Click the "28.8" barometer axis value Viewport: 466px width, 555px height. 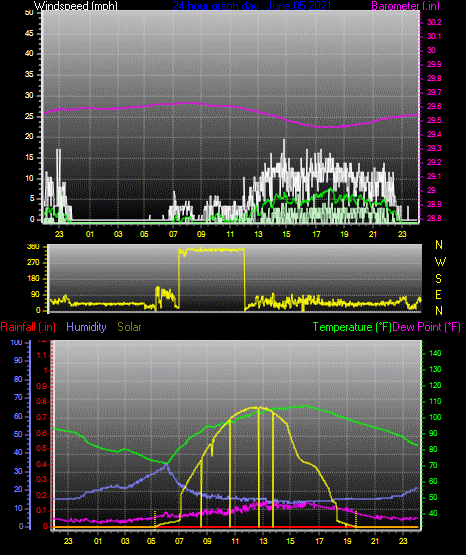coord(434,218)
